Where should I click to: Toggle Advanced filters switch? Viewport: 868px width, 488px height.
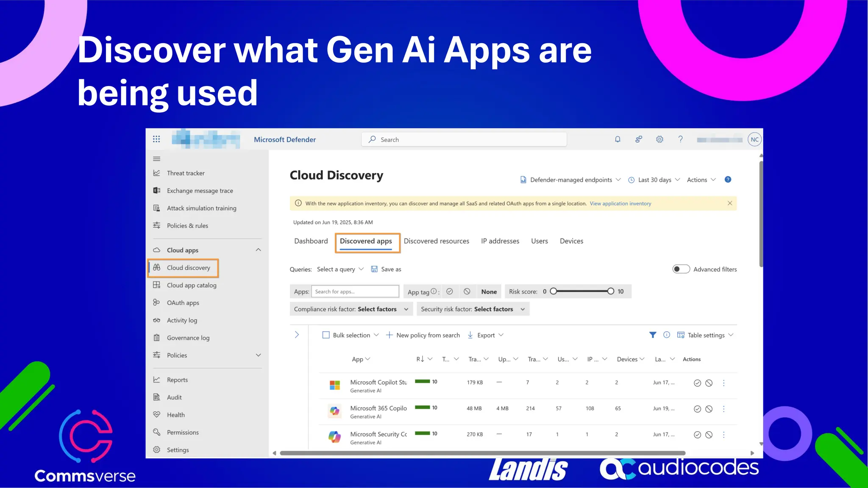pyautogui.click(x=681, y=269)
